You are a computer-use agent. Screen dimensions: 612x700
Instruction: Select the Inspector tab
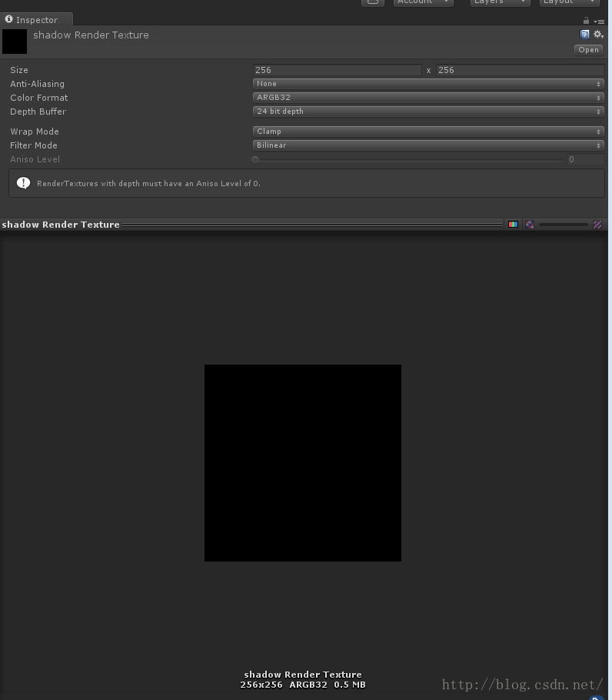click(x=37, y=20)
